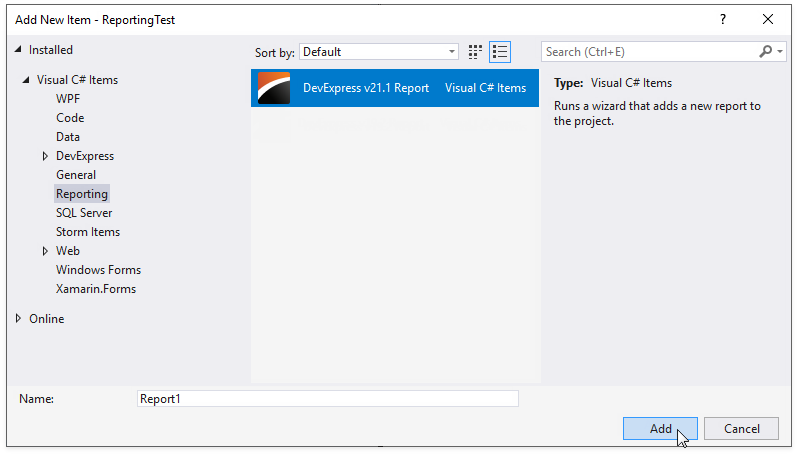Screen dimensions: 798x455
Task: Select the SQL Server category
Action: (84, 213)
